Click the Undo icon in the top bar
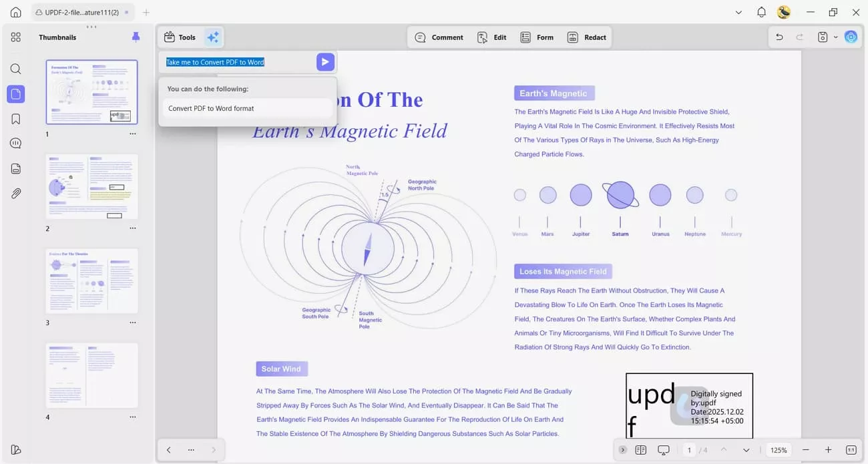868x464 pixels. point(779,37)
